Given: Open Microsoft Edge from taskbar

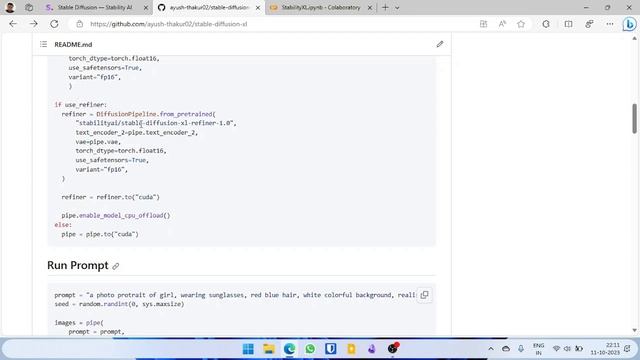Looking at the screenshot, I should (289, 349).
